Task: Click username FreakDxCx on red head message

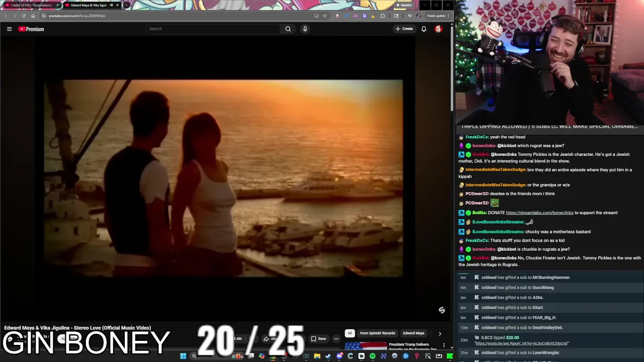Action: [477, 137]
